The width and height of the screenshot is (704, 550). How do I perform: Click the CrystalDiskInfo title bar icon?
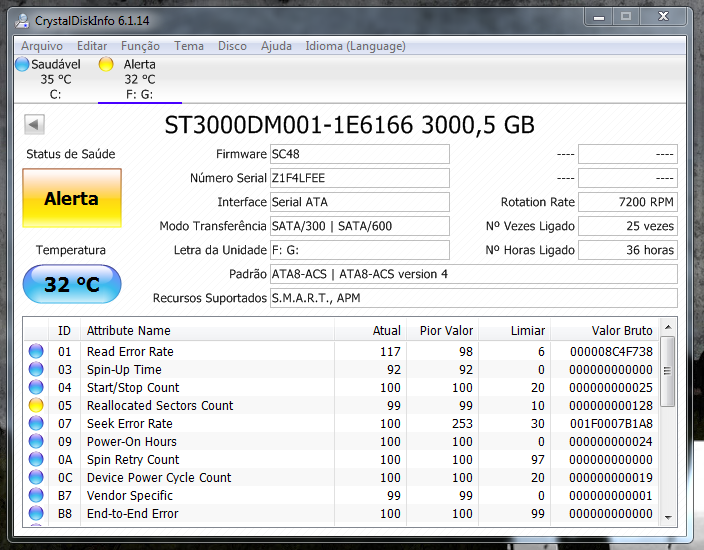[x=22, y=21]
